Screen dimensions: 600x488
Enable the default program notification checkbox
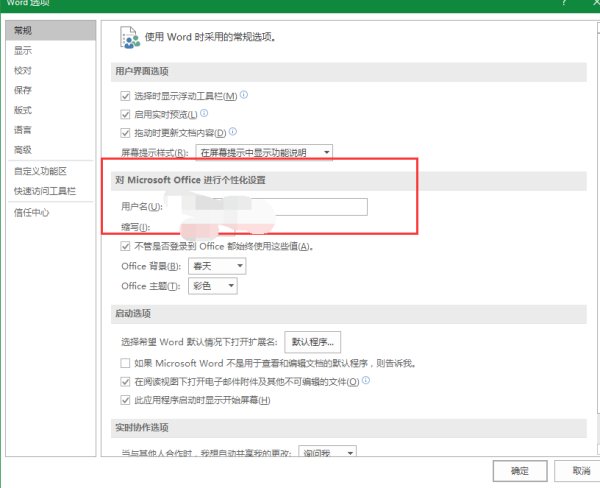(x=125, y=363)
